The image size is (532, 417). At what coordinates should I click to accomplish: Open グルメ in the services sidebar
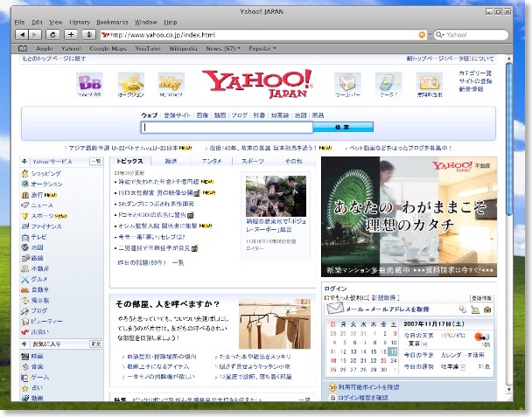pyautogui.click(x=39, y=279)
